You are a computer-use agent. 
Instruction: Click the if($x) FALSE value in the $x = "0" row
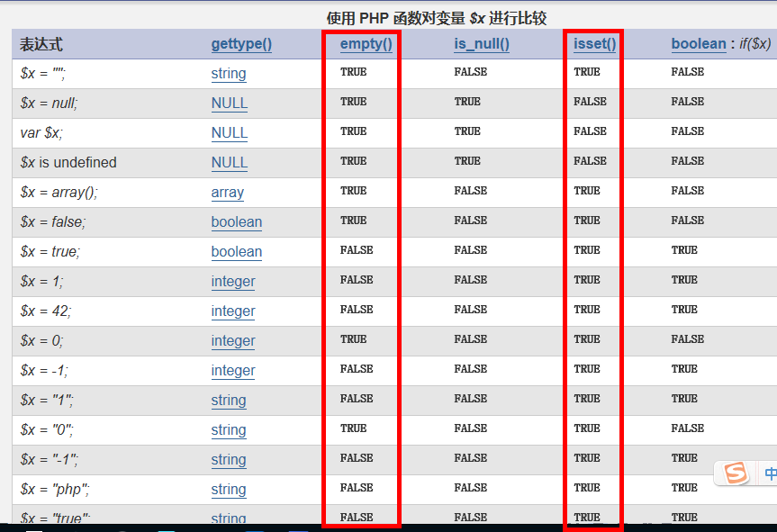coord(687,428)
